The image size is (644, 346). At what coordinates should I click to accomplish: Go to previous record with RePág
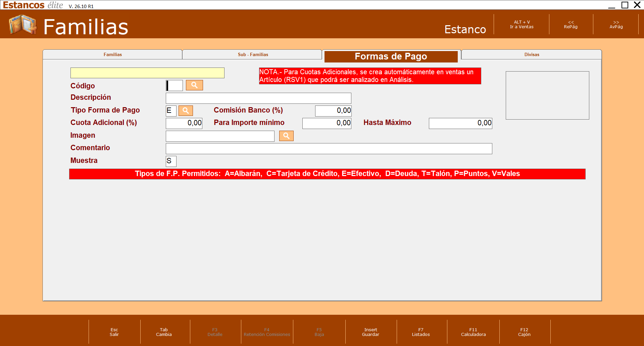(x=571, y=25)
